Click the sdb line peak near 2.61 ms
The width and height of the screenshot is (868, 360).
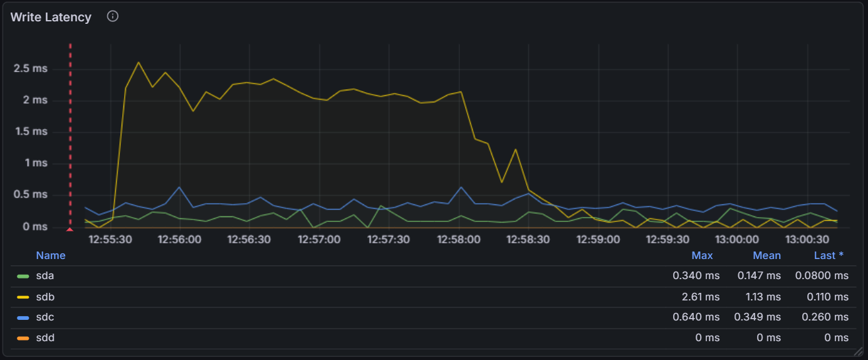click(139, 62)
